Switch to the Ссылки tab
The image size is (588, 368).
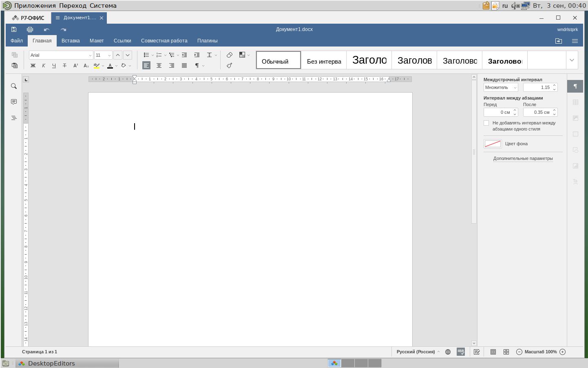pyautogui.click(x=122, y=41)
